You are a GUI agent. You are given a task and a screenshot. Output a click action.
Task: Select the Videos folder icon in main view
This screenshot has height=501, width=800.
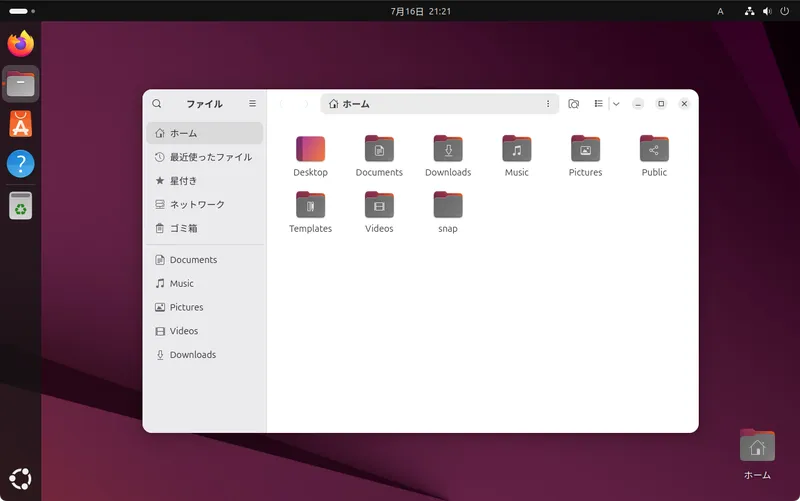click(379, 205)
